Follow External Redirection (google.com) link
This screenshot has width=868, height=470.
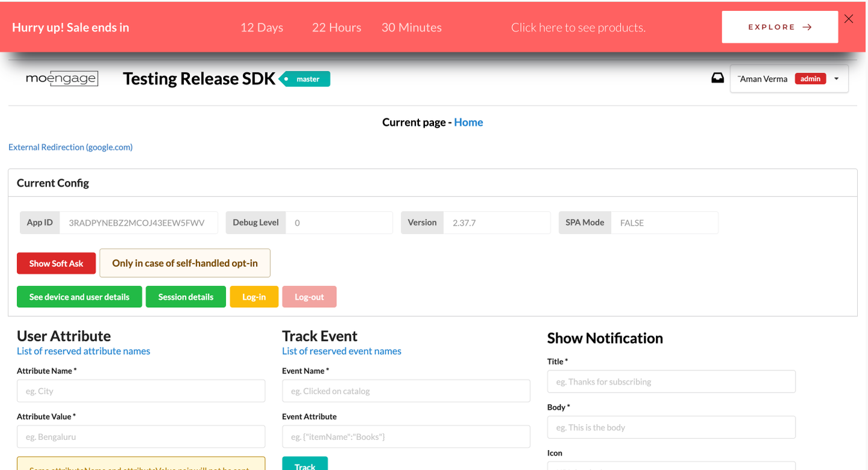[71, 147]
